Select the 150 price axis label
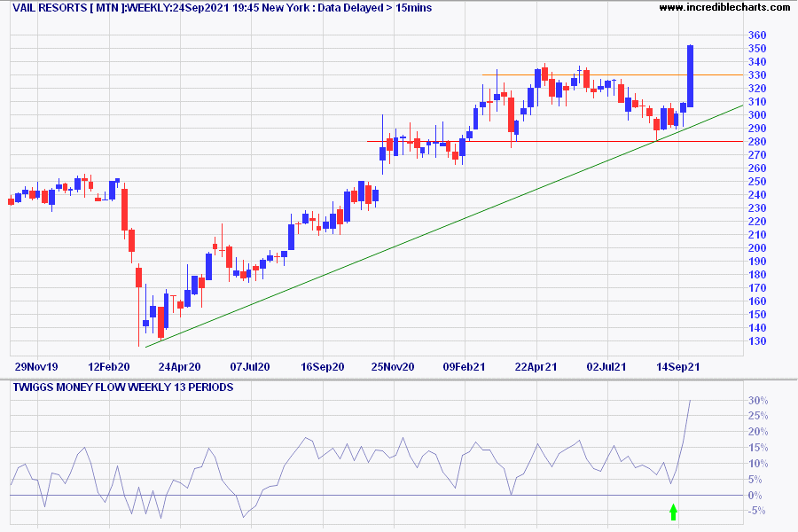This screenshot has height=532, width=798. 757,315
